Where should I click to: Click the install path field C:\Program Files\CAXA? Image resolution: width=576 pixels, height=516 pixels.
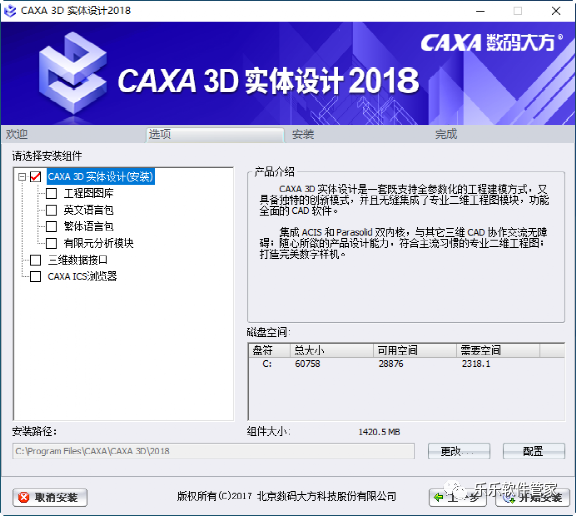(213, 451)
